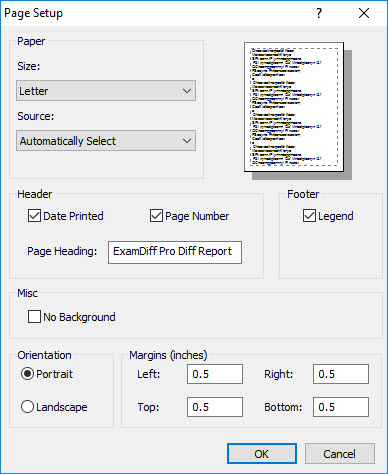Close the Page Setup dialog
This screenshot has height=474, width=388.
click(364, 13)
